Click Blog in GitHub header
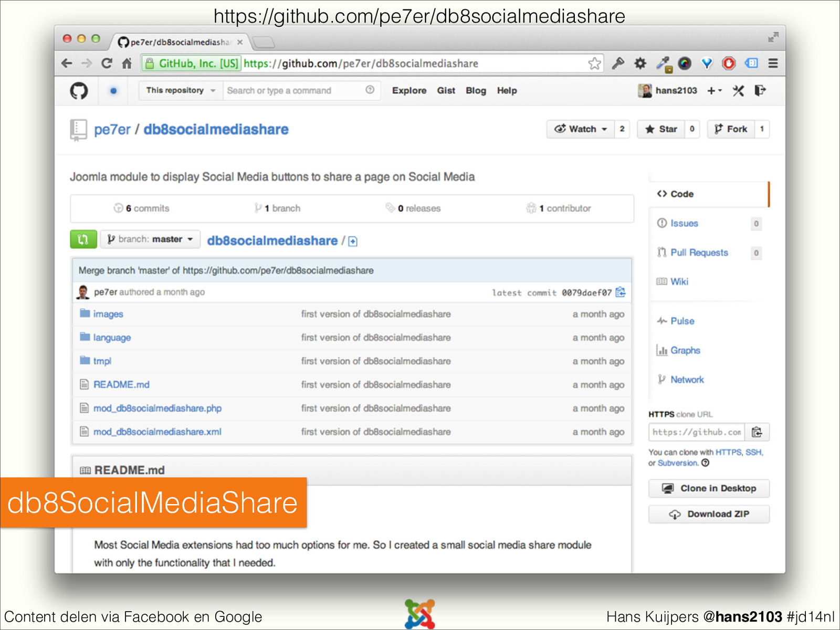This screenshot has height=630, width=840. 476,90
